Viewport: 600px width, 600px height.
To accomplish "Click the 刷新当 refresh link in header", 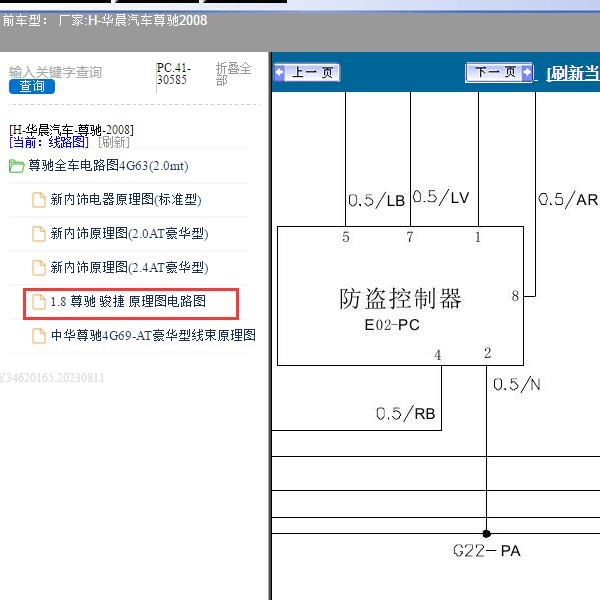I will (x=573, y=73).
